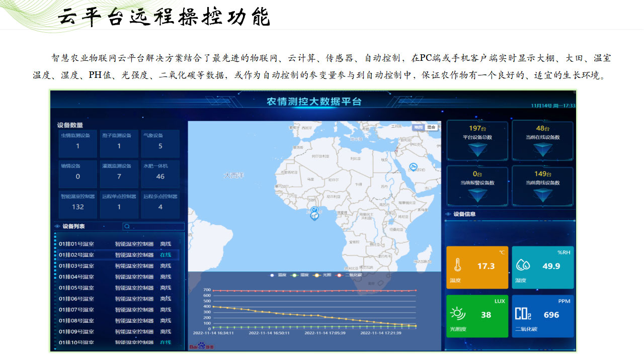Open the 水肥一体机 count card
Viewport: 644px width, 362px height.
click(x=160, y=174)
